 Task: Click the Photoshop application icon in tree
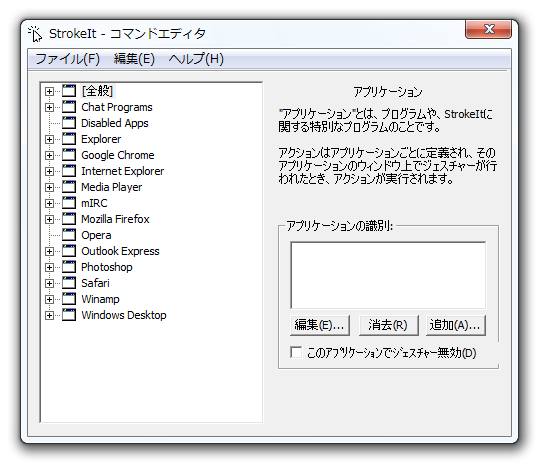[69, 267]
